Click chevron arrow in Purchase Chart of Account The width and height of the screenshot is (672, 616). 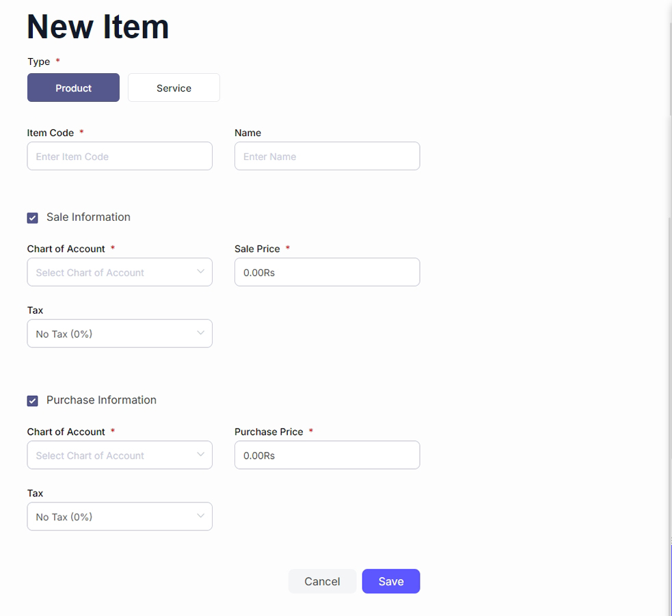pos(200,455)
